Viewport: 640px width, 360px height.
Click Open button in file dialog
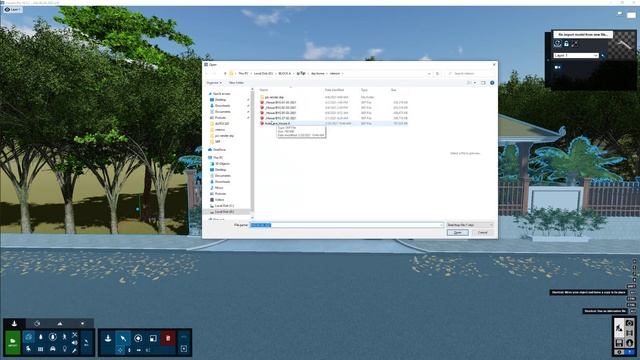pos(458,232)
